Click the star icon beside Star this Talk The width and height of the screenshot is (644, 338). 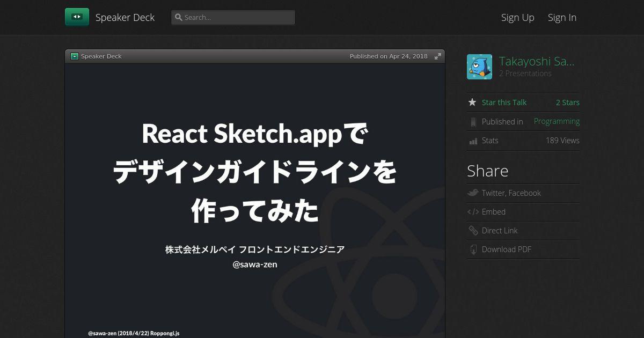[472, 102]
